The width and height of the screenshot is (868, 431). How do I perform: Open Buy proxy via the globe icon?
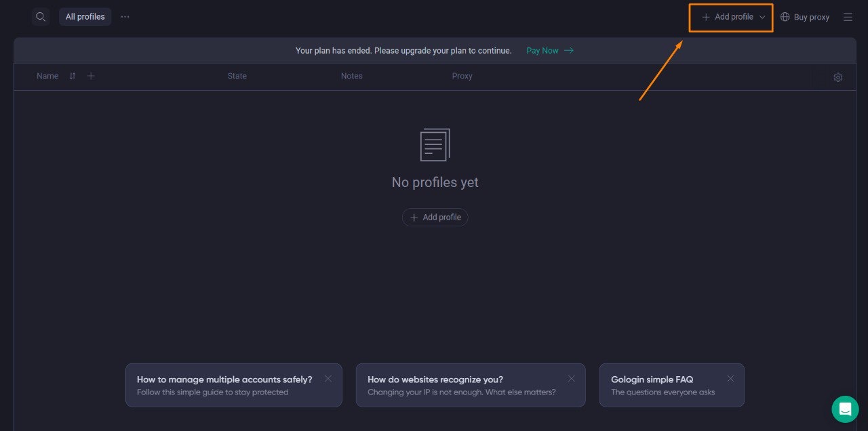pyautogui.click(x=785, y=16)
